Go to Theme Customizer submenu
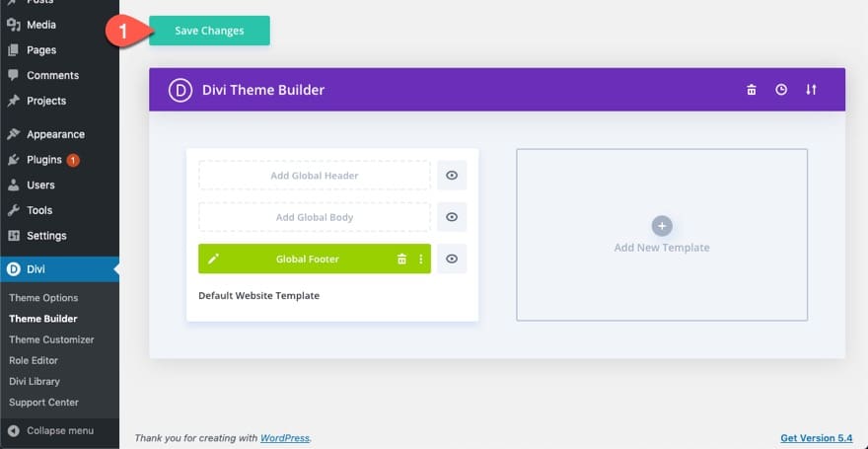This screenshot has width=868, height=449. coord(51,339)
